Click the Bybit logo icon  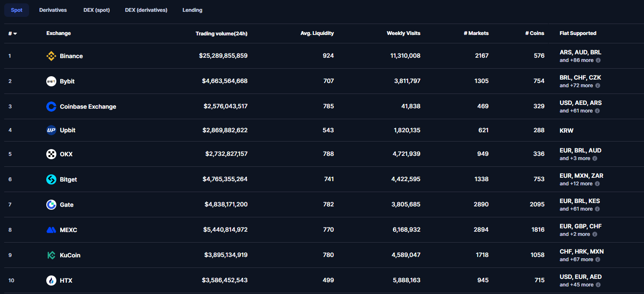(x=51, y=81)
